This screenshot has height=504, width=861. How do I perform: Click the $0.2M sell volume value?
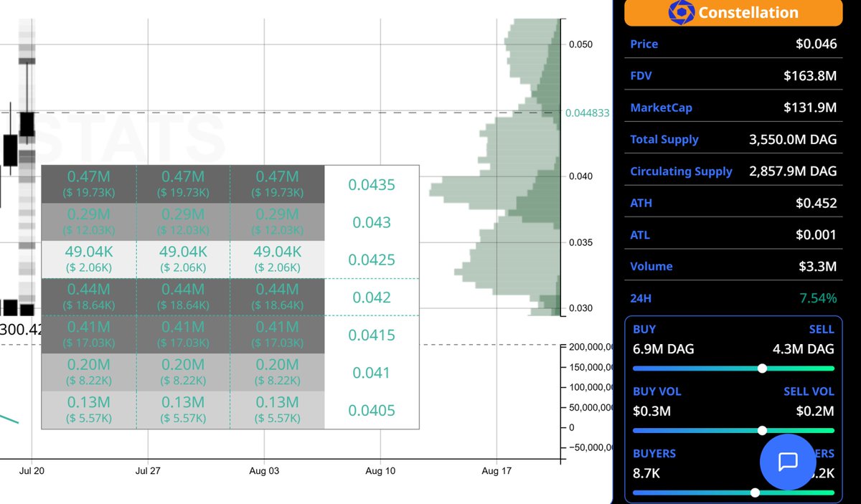[815, 411]
